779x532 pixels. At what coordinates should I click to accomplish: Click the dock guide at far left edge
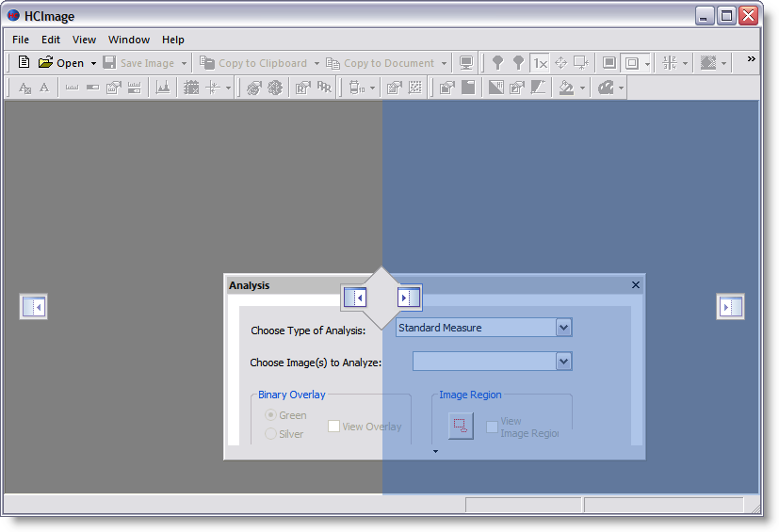pos(34,306)
